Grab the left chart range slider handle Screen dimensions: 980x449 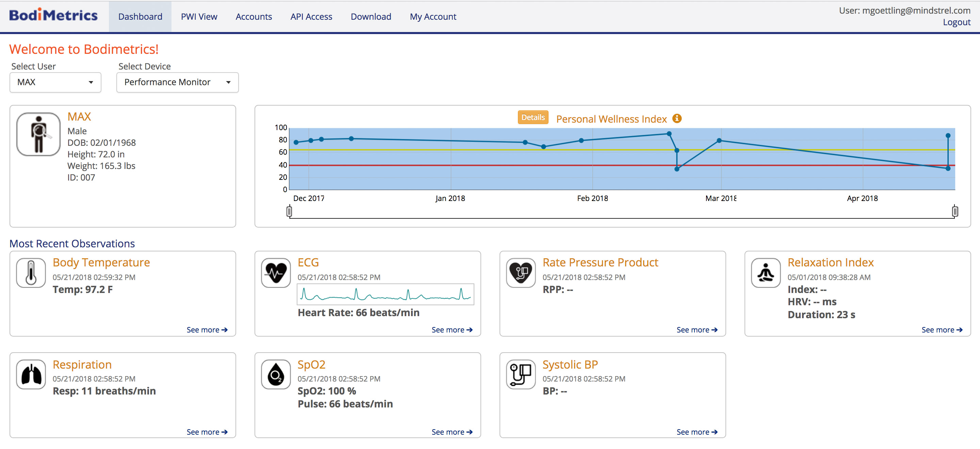coord(289,211)
